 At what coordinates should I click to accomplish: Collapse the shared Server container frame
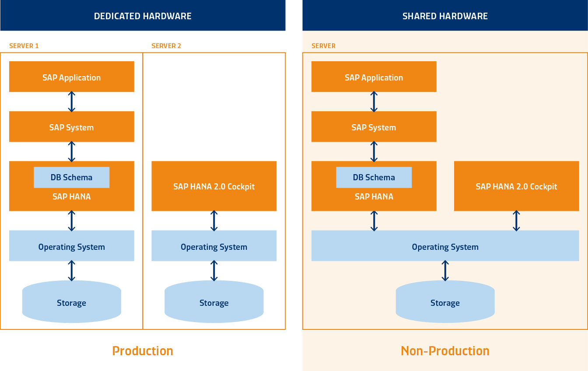445,52
